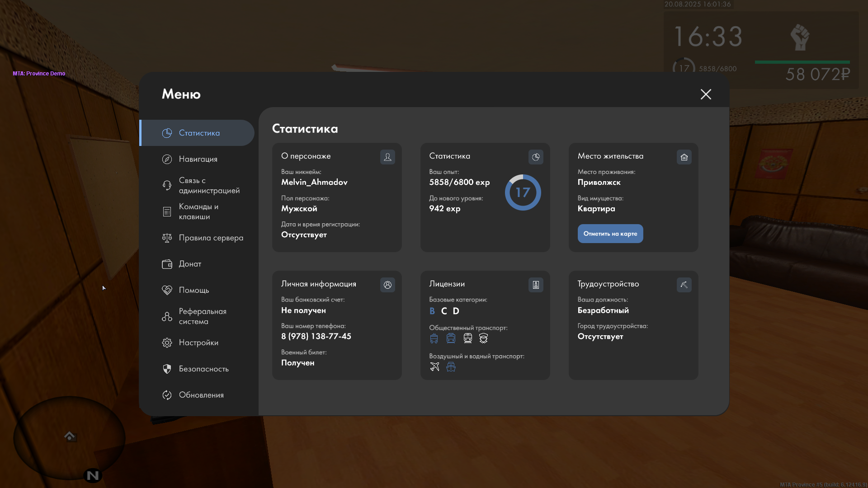Open the Обновления section

coord(197,395)
